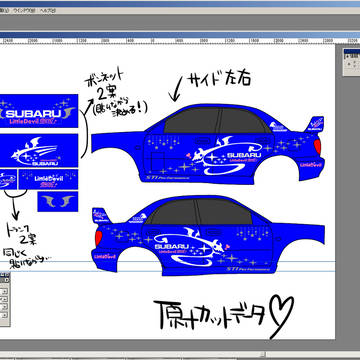
Task: Select the Little Devil trunk design rectangle
Action: 48,179
